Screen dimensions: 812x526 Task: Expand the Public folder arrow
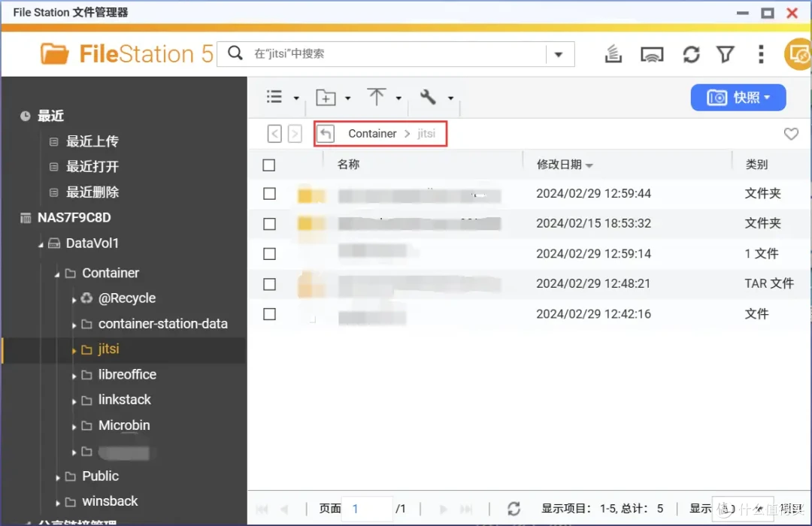[x=58, y=477]
